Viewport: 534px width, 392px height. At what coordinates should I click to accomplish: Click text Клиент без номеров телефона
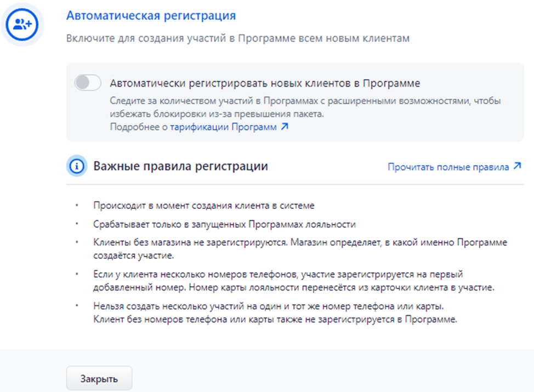[x=275, y=320]
